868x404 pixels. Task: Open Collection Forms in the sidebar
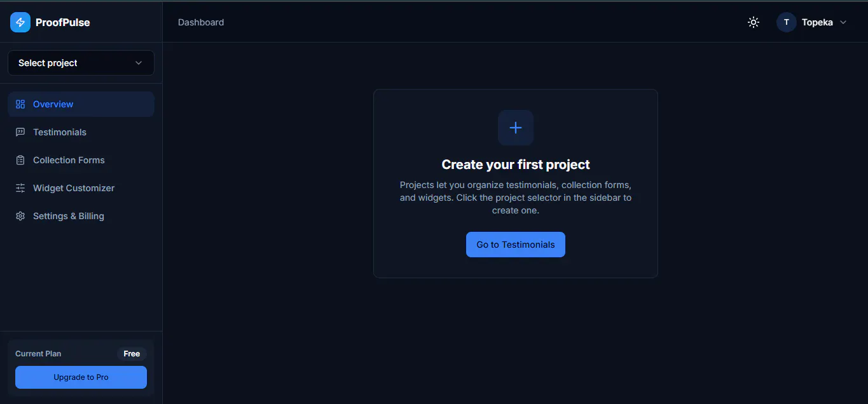click(x=81, y=160)
